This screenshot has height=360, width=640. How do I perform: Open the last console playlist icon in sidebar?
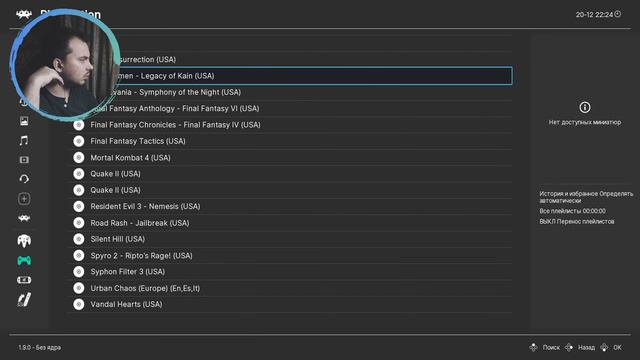(24, 300)
